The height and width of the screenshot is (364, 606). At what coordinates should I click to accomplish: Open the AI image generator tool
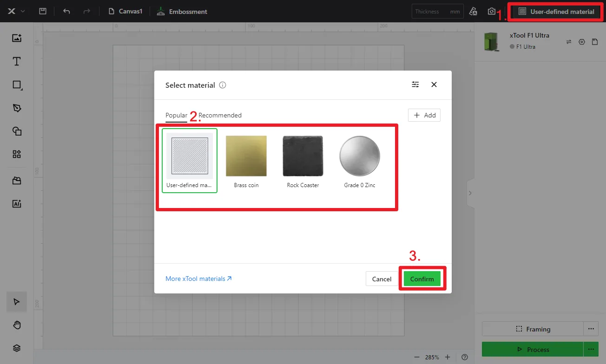(17, 203)
